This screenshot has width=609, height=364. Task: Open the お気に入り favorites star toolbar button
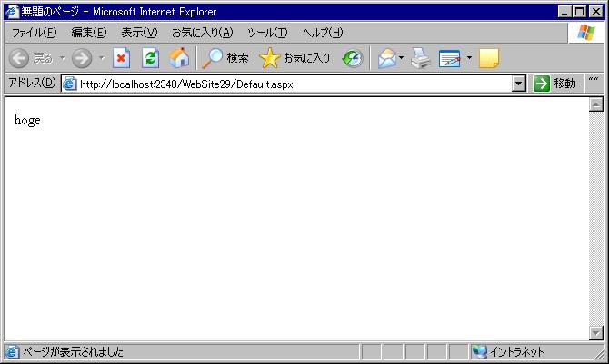pos(295,58)
